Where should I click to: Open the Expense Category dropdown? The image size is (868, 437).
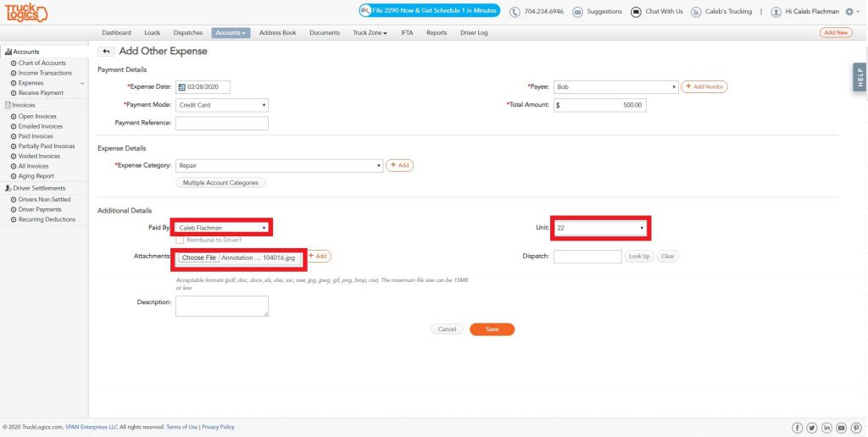click(x=279, y=165)
